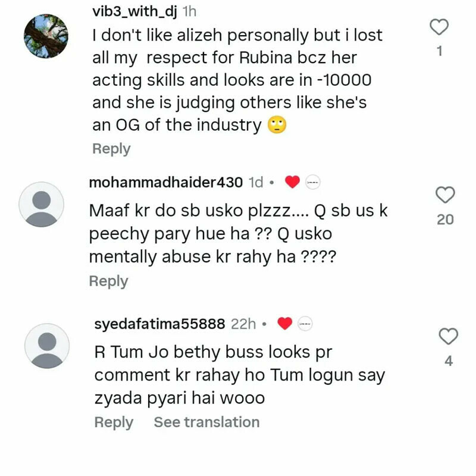The width and height of the screenshot is (476, 476).
Task: Go to the syedafatima55888 username profile
Action: pyautogui.click(x=159, y=324)
